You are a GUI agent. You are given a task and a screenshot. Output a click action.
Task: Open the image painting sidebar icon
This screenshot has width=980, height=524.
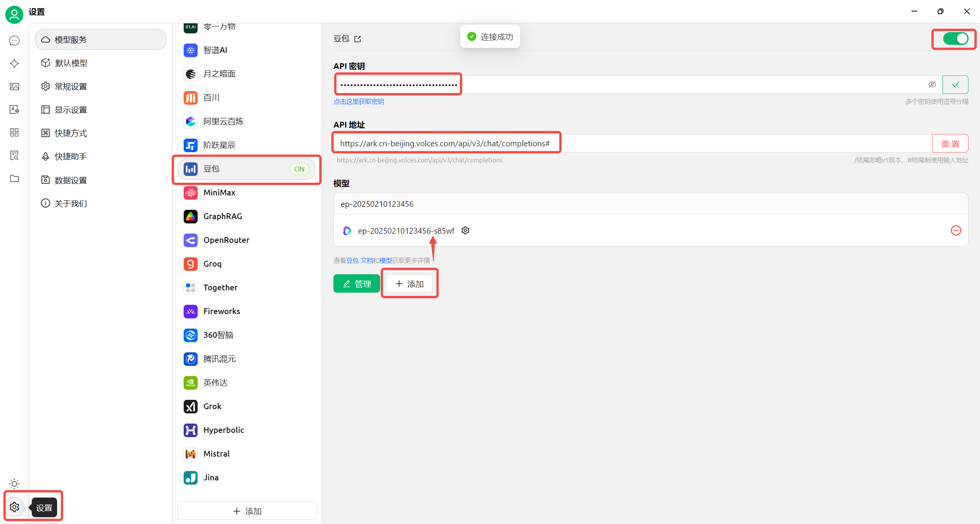pos(14,87)
